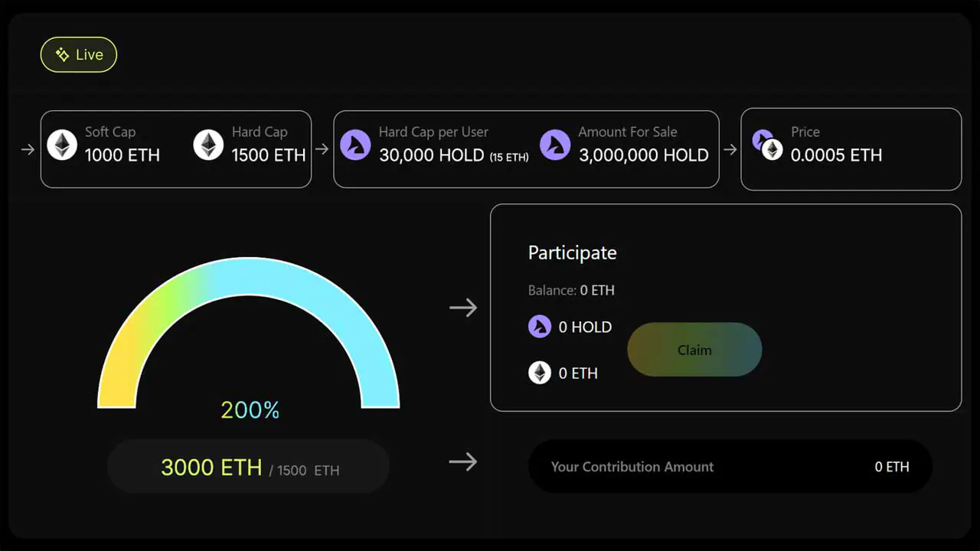Click the Live status badge

[78, 54]
